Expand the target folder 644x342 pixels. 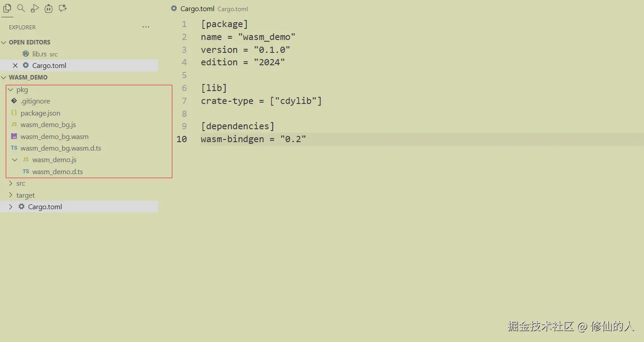tap(11, 195)
